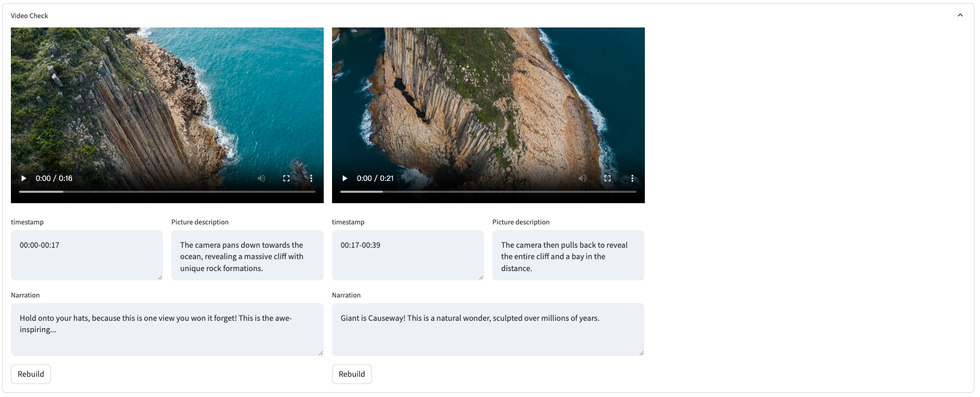The width and height of the screenshot is (980, 397).
Task: Focus the 'camera then pulls back' description
Action: point(568,256)
